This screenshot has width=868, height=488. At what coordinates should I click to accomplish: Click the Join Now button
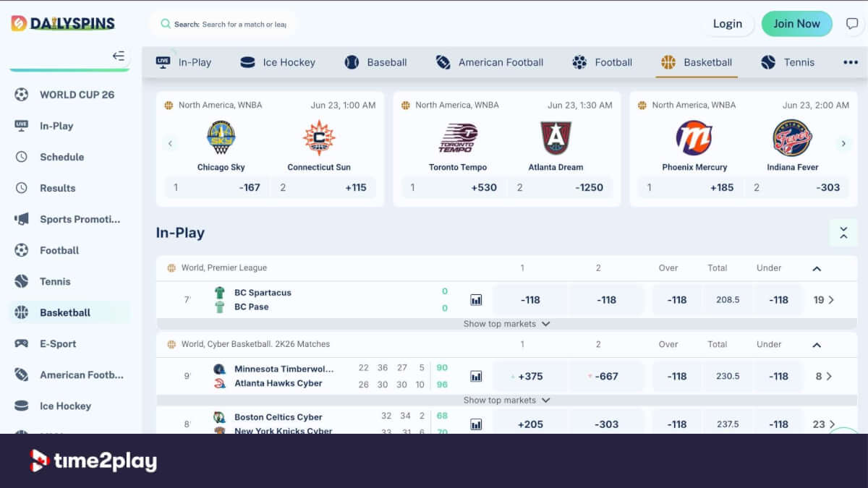(x=796, y=24)
